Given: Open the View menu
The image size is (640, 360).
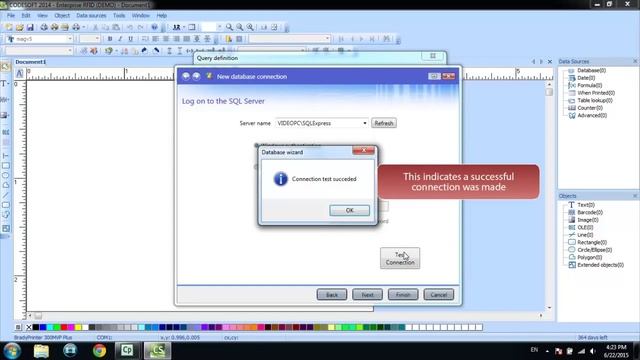Looking at the screenshot, I should 42,16.
